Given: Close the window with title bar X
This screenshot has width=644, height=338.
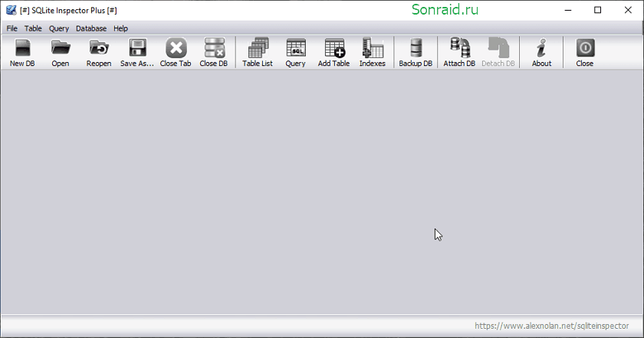Looking at the screenshot, I should pyautogui.click(x=628, y=10).
